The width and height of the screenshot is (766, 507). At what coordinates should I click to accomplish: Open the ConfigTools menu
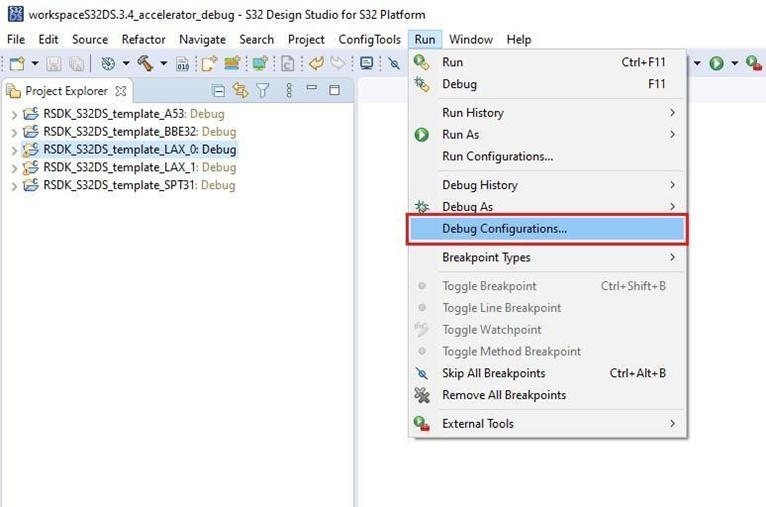(x=369, y=40)
